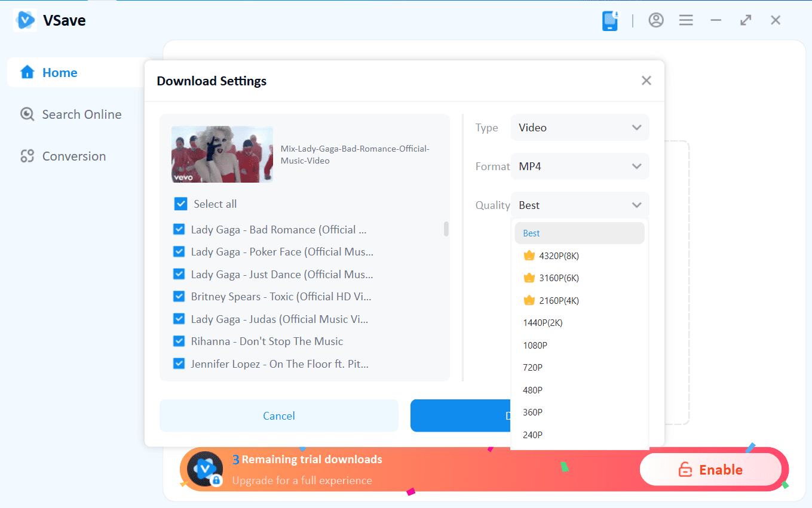Click the crown icon beside 4320P(8K)
812x508 pixels.
point(529,255)
